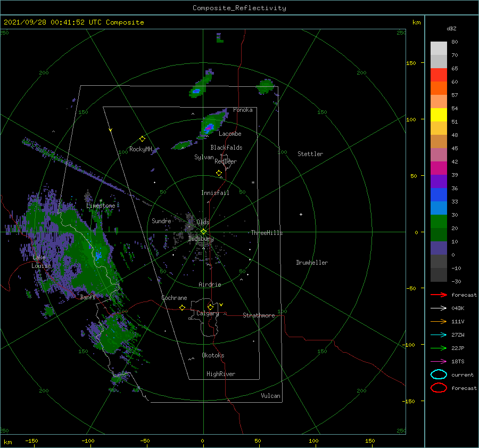Click the Okotoks label

point(213,355)
